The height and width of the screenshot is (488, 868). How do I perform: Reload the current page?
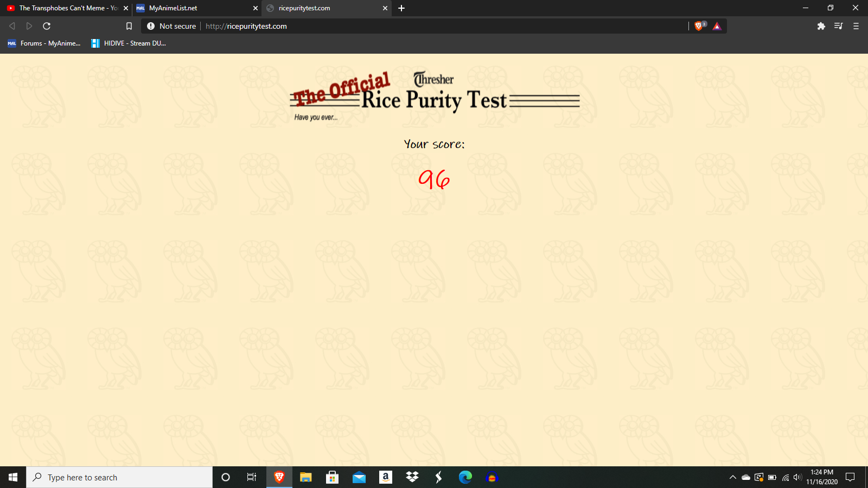[47, 26]
